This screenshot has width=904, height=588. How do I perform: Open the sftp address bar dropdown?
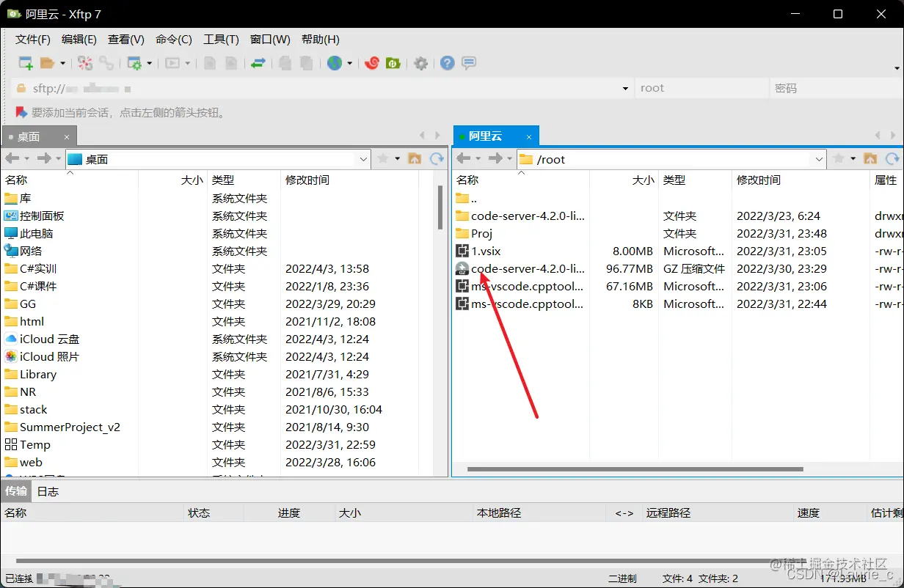[x=625, y=88]
